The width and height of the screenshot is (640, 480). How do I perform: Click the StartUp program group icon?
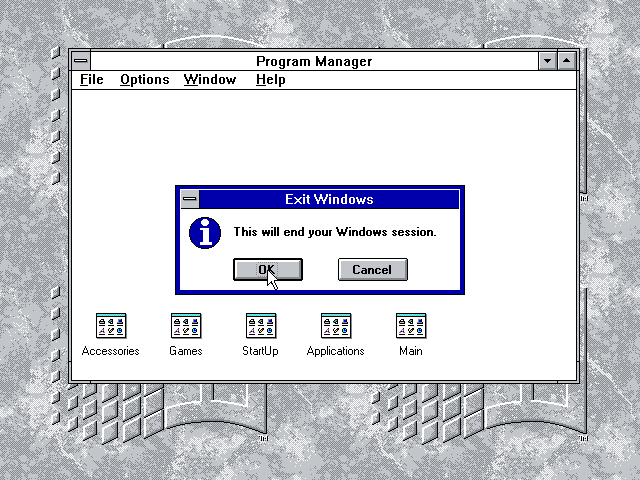(x=261, y=326)
